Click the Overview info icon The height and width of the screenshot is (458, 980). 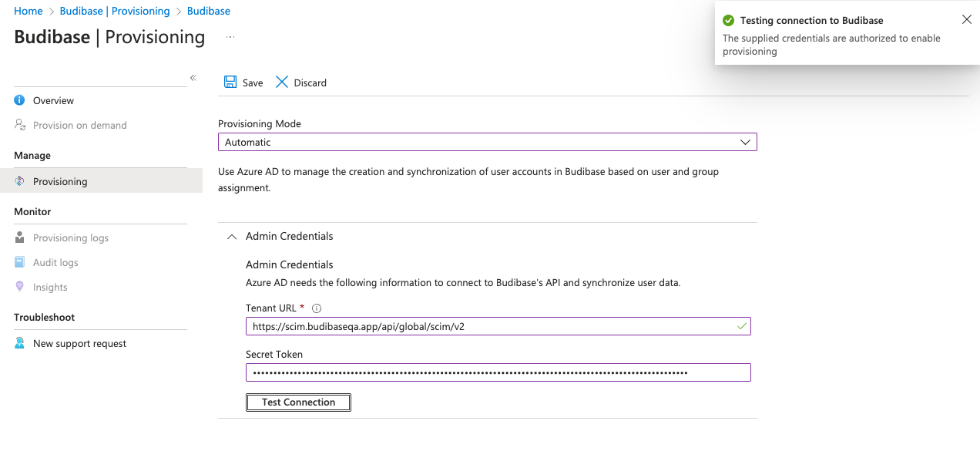tap(20, 100)
